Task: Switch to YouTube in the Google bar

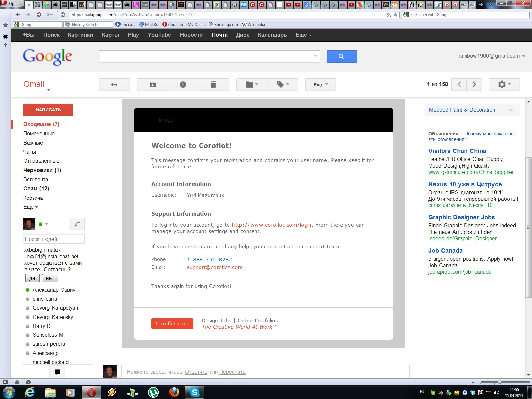Action: [x=159, y=35]
